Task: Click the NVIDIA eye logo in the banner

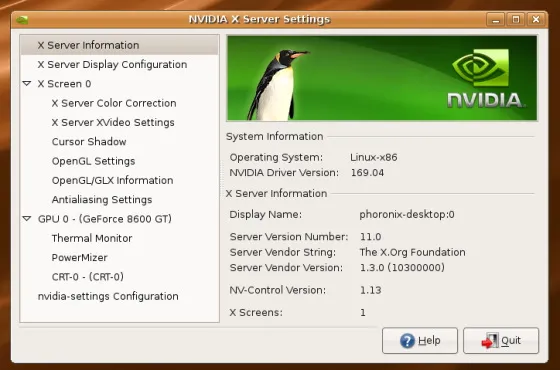Action: [x=480, y=68]
